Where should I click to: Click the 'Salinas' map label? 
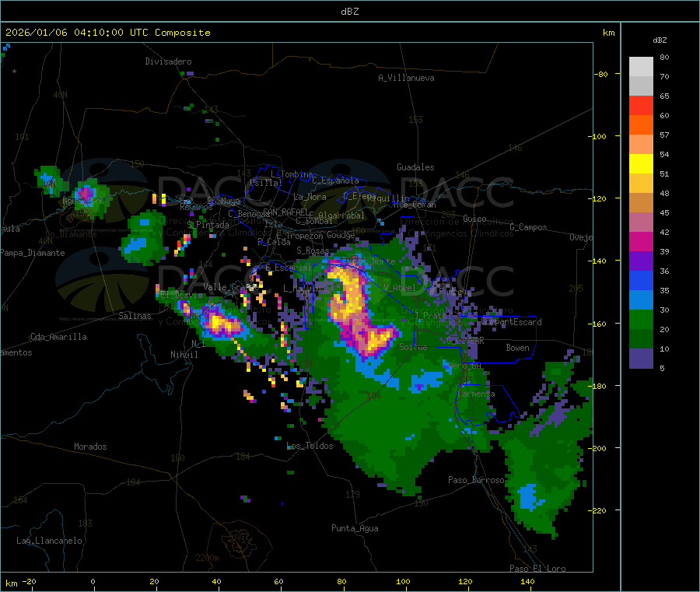[x=135, y=316]
